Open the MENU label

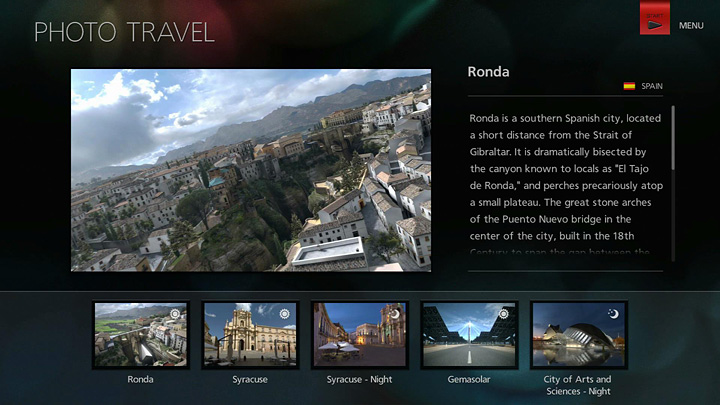coord(691,26)
